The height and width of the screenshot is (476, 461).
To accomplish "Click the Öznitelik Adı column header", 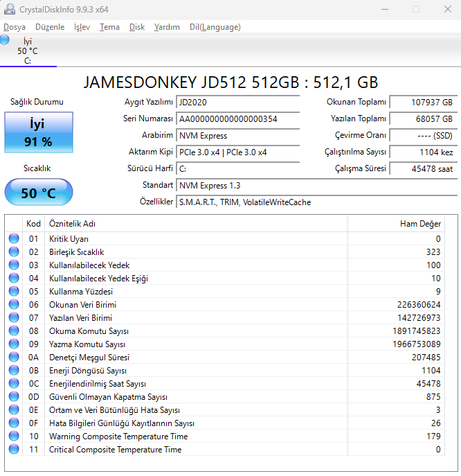I will (x=196, y=224).
